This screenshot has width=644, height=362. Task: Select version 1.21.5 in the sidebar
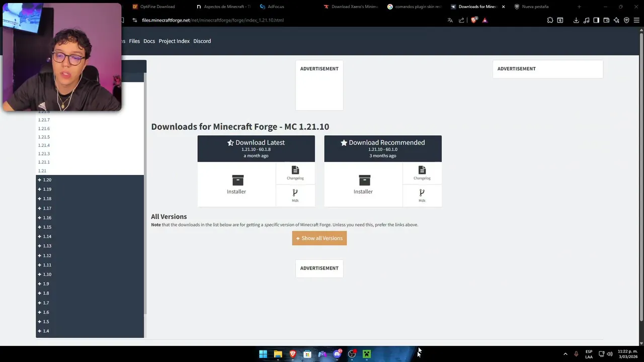pyautogui.click(x=44, y=137)
